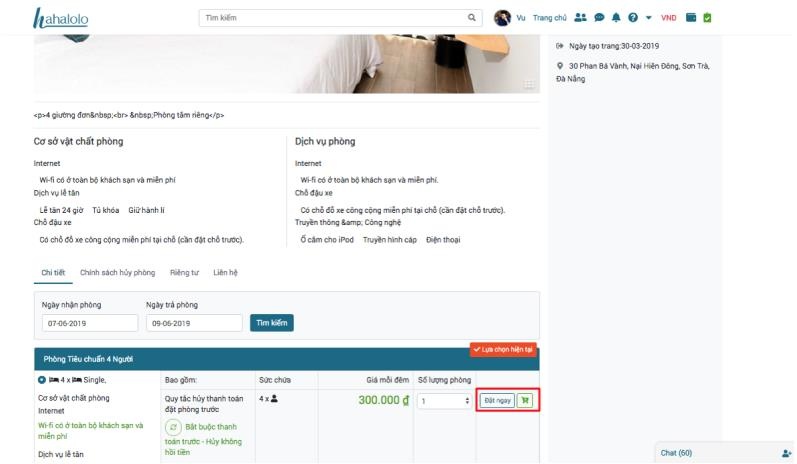
Task: Click the search magnifier icon
Action: coord(472,18)
